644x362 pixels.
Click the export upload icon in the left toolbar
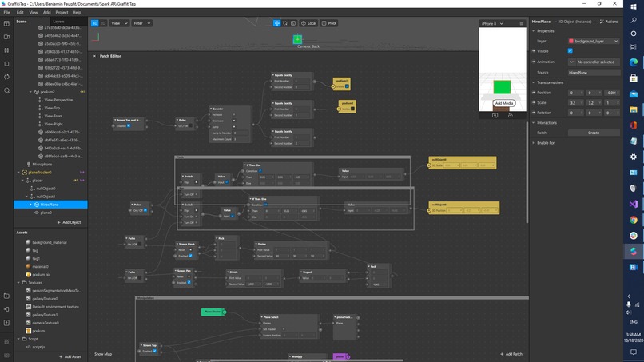(6, 323)
